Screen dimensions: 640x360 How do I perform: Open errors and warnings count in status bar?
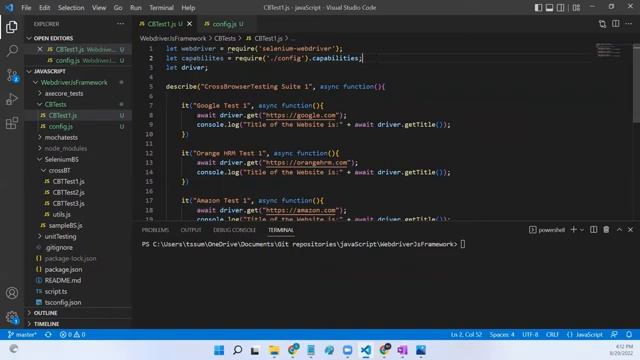pyautogui.click(x=72, y=335)
